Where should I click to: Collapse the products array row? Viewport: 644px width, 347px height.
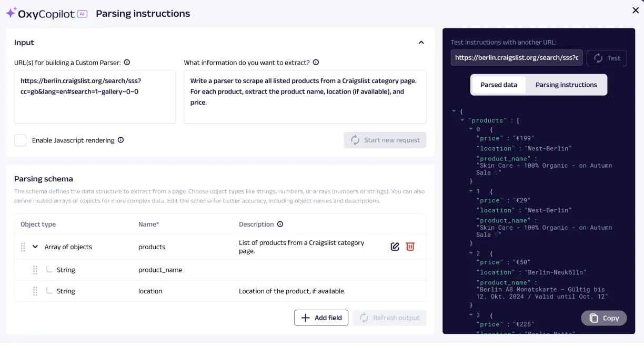click(35, 247)
